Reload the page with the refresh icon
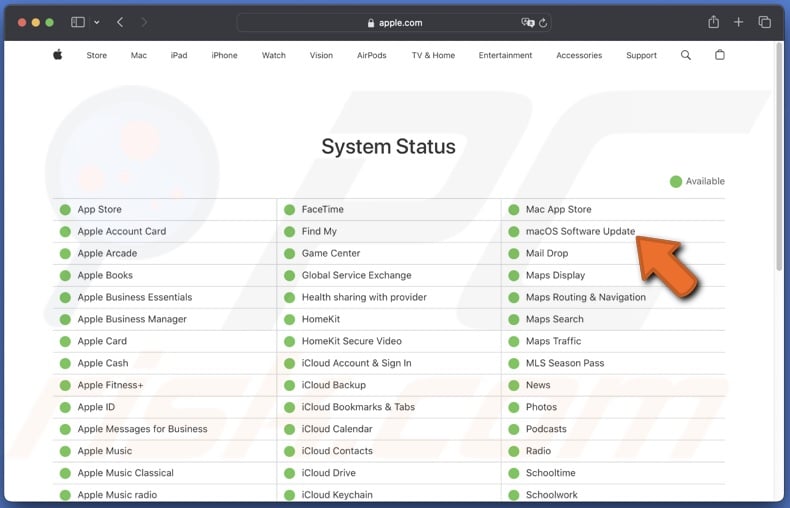 point(543,23)
